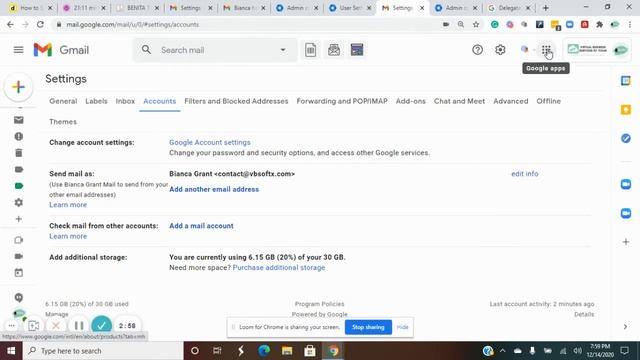The height and width of the screenshot is (360, 640).
Task: Collapse the side panel arrow
Action: click(625, 327)
